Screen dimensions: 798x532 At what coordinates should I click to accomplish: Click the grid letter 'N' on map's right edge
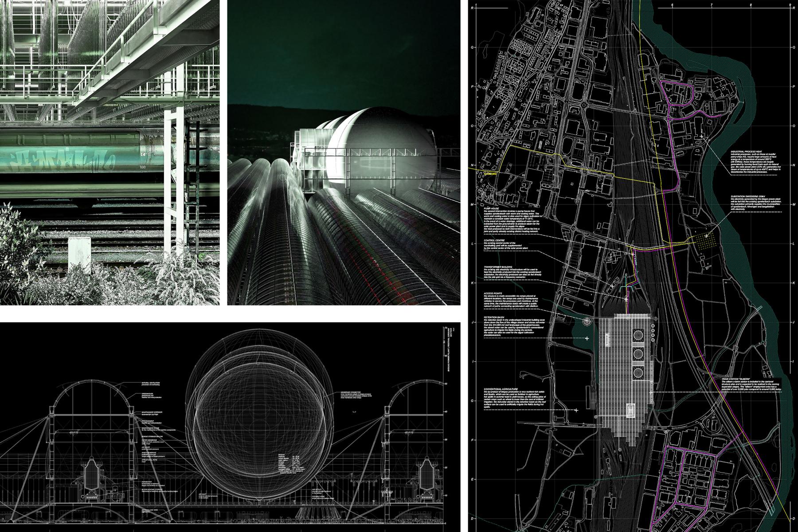point(794,166)
